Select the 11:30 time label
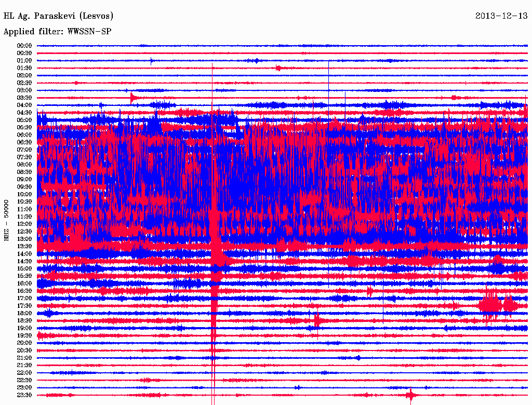This screenshot has width=532, height=405. pyautogui.click(x=24, y=217)
